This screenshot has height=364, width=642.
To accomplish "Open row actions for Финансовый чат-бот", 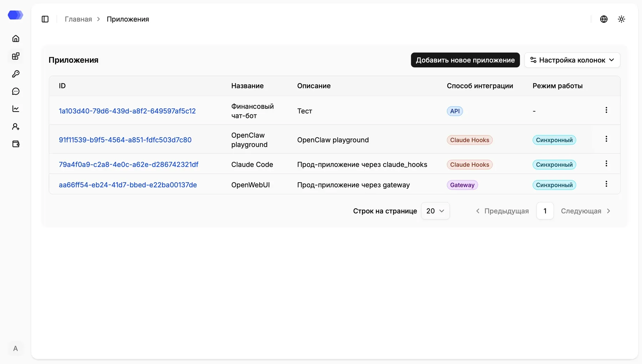I will click(x=606, y=110).
